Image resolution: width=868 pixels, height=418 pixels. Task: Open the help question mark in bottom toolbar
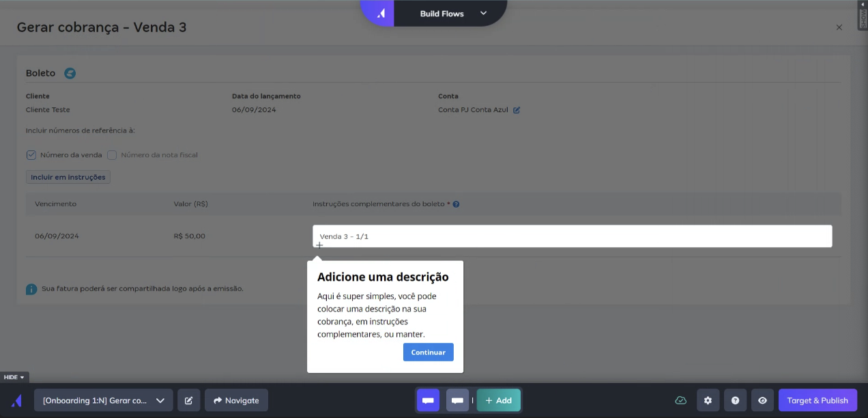tap(735, 400)
